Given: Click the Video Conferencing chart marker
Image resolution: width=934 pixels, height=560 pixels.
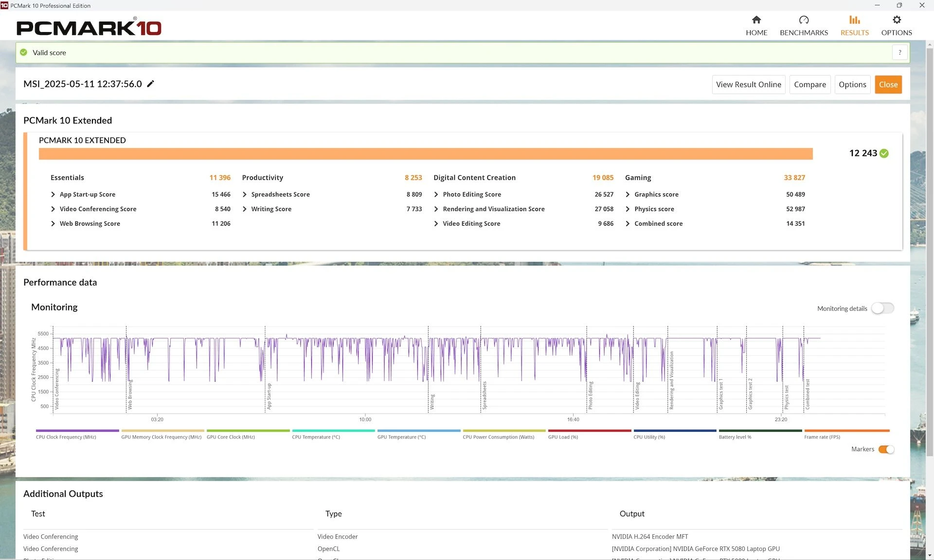Looking at the screenshot, I should point(56,389).
